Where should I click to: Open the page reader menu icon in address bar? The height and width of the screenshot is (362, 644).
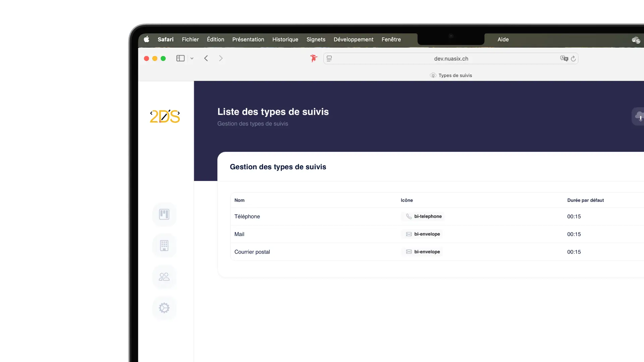329,58
